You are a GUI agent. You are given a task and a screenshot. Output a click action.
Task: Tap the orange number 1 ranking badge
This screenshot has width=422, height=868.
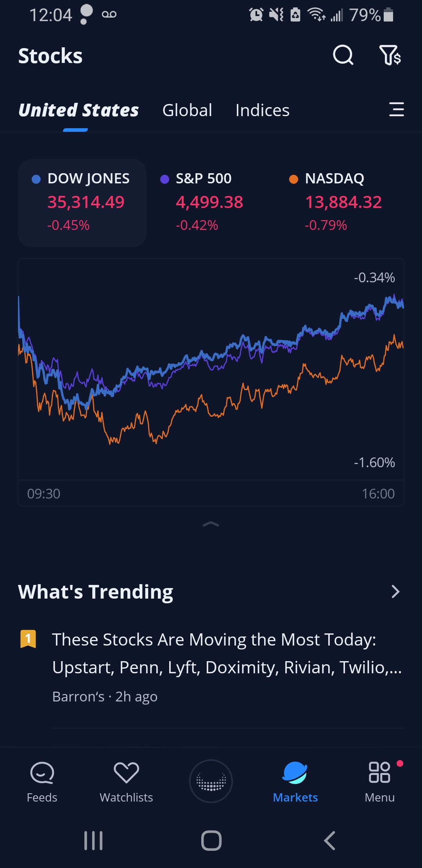pos(28,639)
